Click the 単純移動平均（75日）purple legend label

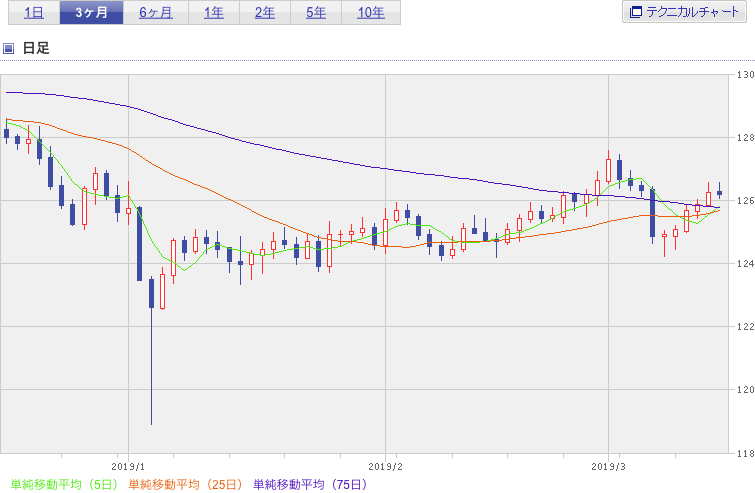(310, 484)
